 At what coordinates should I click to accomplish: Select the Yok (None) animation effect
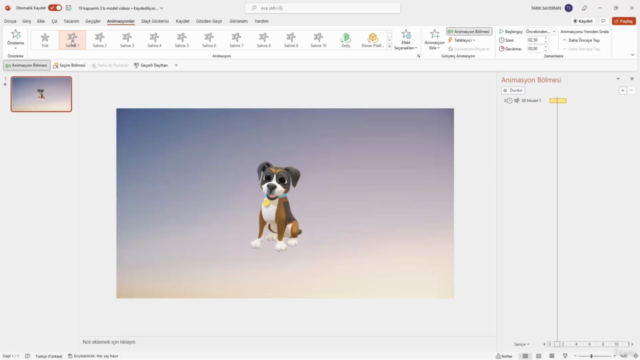pyautogui.click(x=45, y=40)
